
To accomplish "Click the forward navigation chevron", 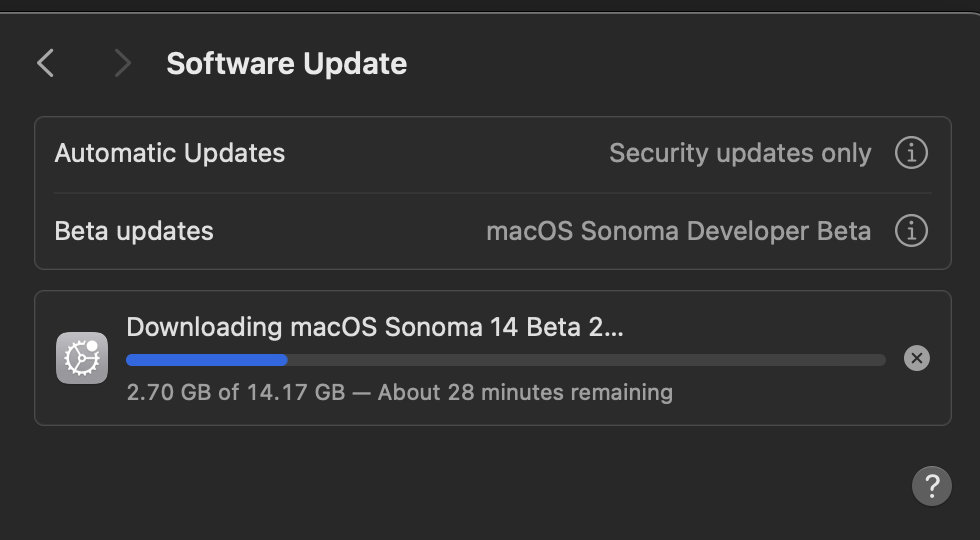I will (122, 64).
